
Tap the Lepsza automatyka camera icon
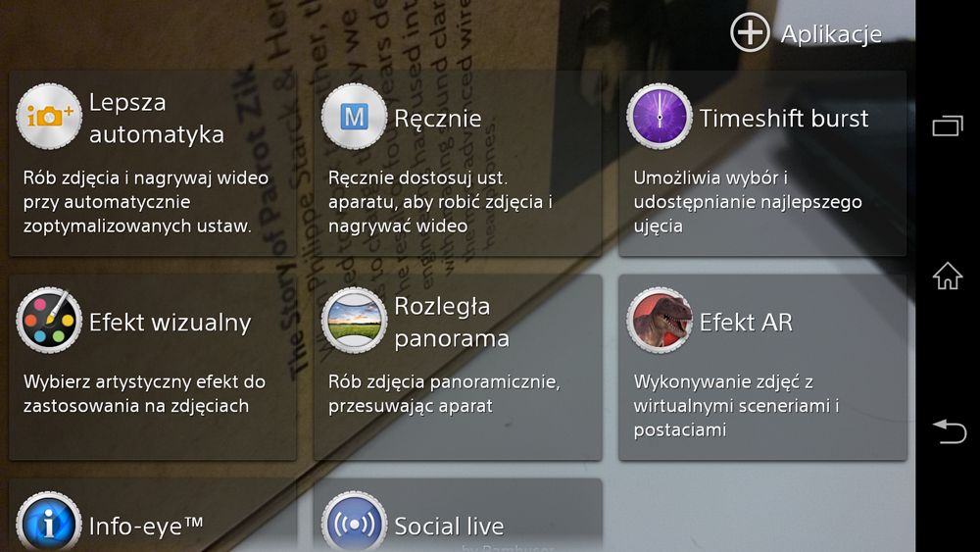click(x=49, y=117)
